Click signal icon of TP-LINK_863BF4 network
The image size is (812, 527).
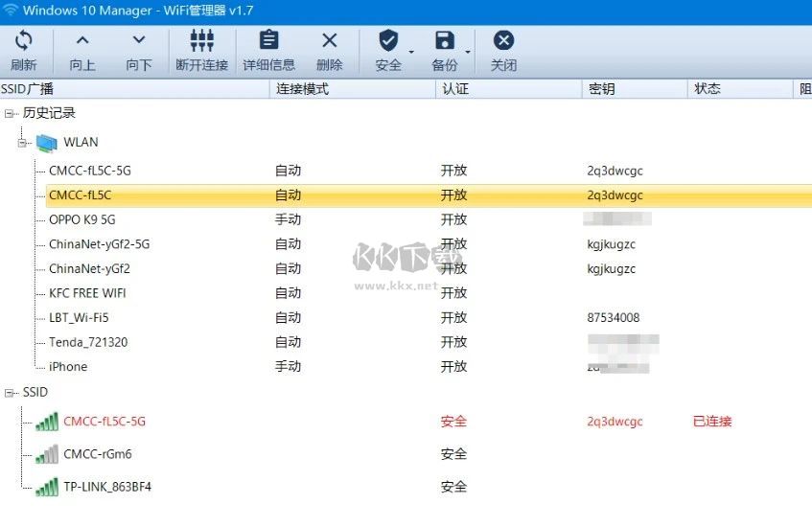(47, 487)
